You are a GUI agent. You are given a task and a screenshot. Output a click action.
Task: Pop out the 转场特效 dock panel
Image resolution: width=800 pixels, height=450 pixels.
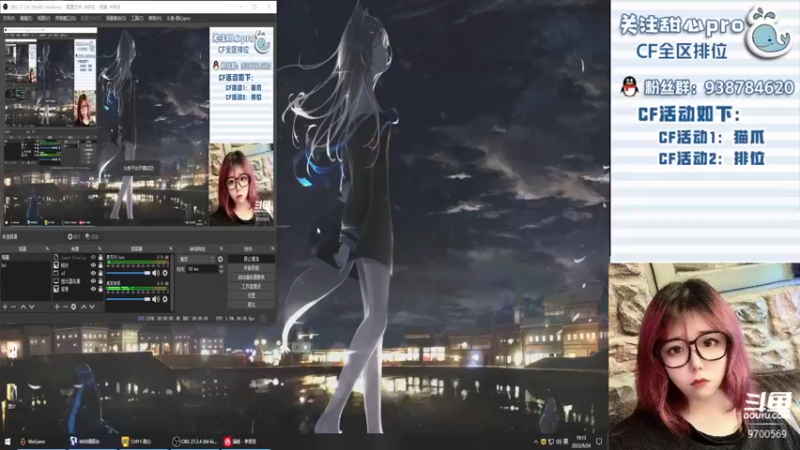click(x=221, y=248)
